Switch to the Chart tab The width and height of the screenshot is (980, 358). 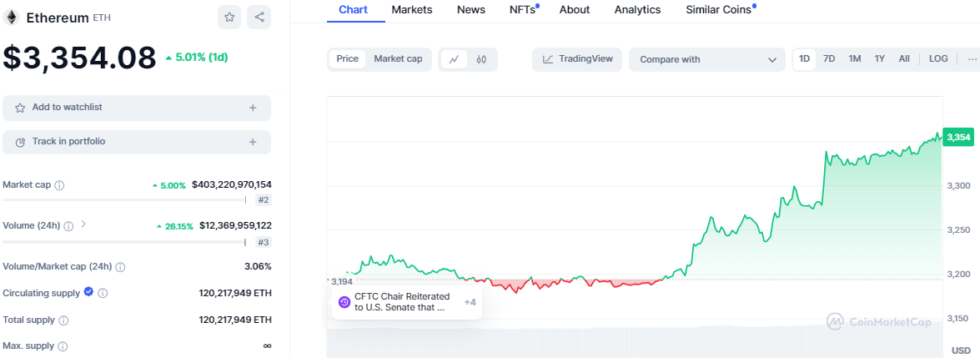pyautogui.click(x=353, y=9)
